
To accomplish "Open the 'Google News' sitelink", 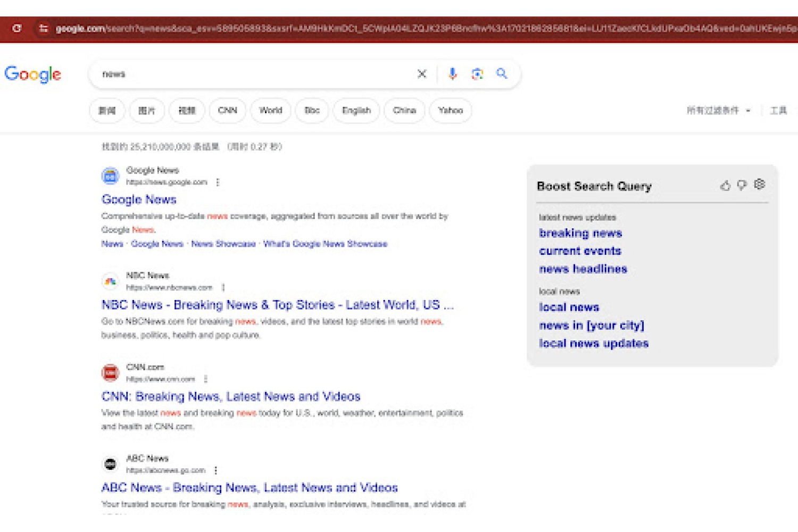I will [x=157, y=244].
